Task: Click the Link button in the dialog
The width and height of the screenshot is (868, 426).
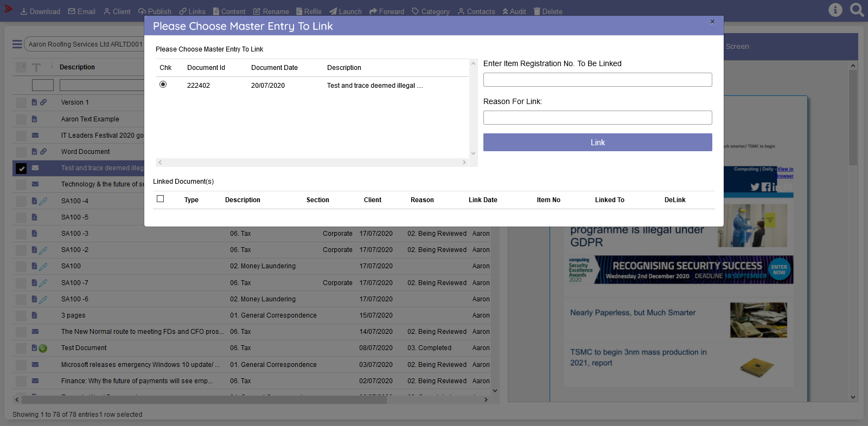Action: pyautogui.click(x=598, y=143)
